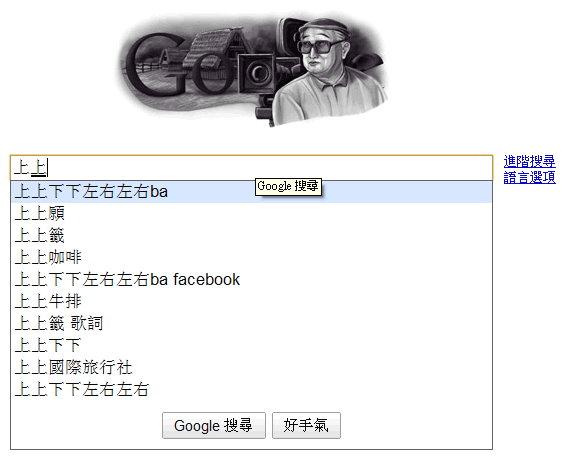Select suggestion 上上下下左右左右ba
The height and width of the screenshot is (459, 562).
(251, 192)
